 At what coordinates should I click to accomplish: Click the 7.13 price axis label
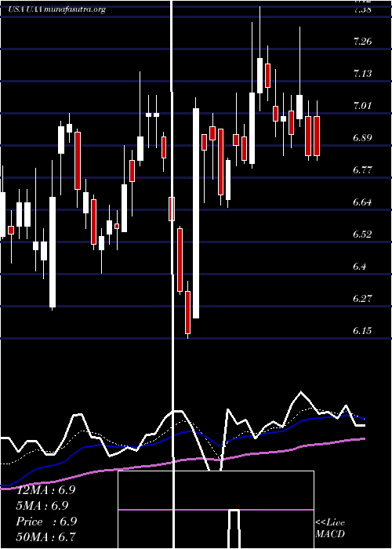coord(362,74)
